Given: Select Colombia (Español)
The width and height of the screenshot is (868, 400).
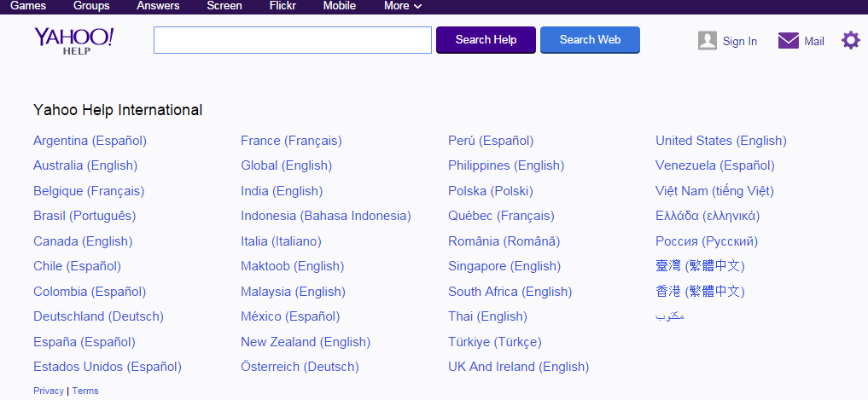Looking at the screenshot, I should click(90, 293).
